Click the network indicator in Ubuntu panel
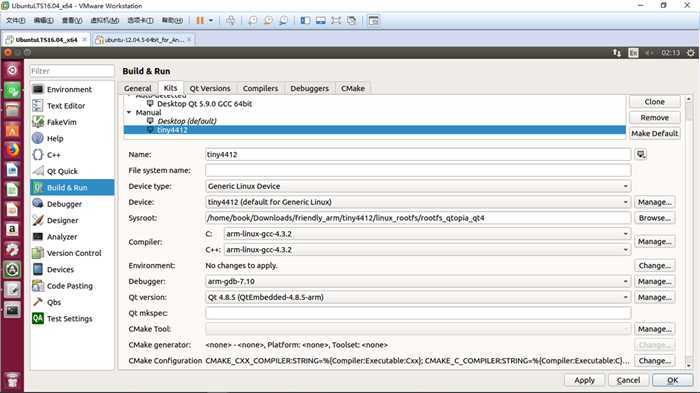This screenshot has width=700, height=393. (x=617, y=53)
